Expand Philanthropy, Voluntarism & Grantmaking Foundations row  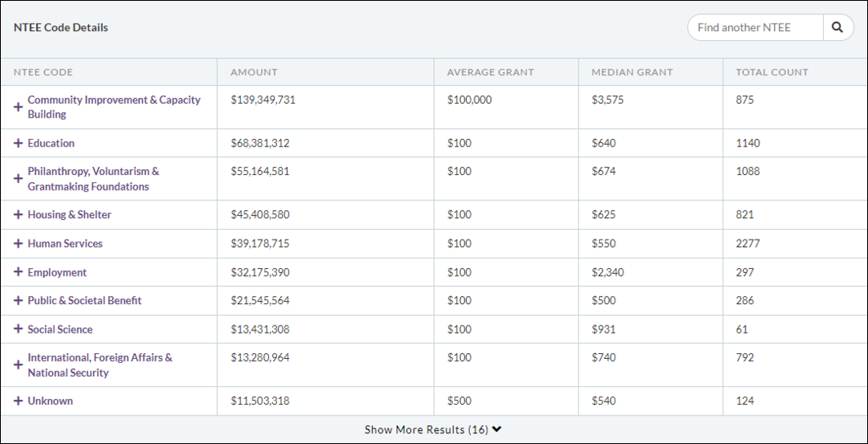(x=18, y=179)
